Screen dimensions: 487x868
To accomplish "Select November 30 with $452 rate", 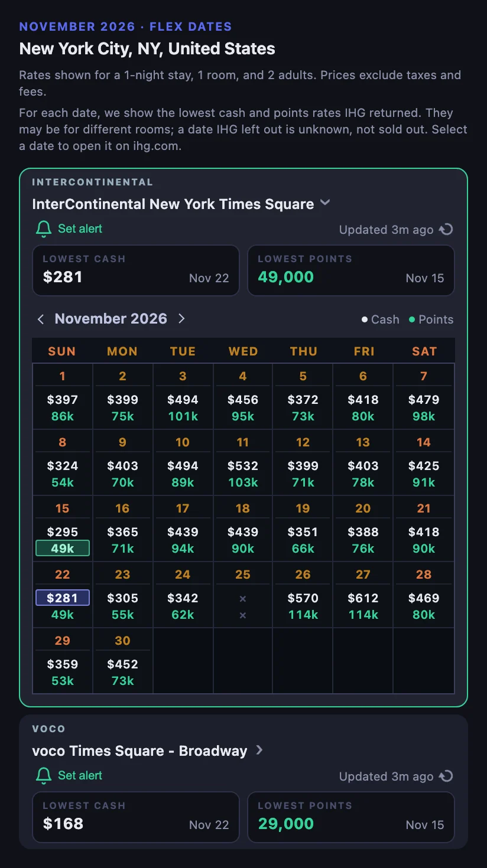I will (123, 661).
